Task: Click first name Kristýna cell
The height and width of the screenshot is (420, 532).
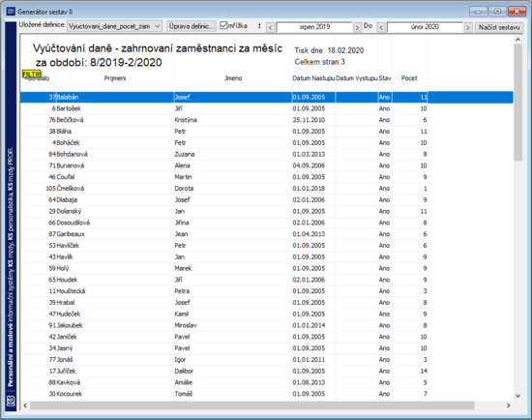Action: tap(233, 120)
